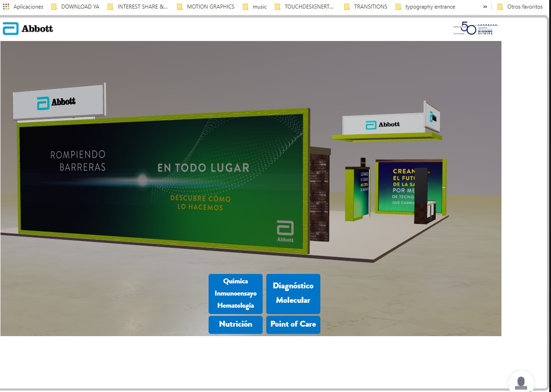The width and height of the screenshot is (551, 392).
Task: Open the Aplicaciones bookmarks shortcut
Action: click(x=23, y=7)
